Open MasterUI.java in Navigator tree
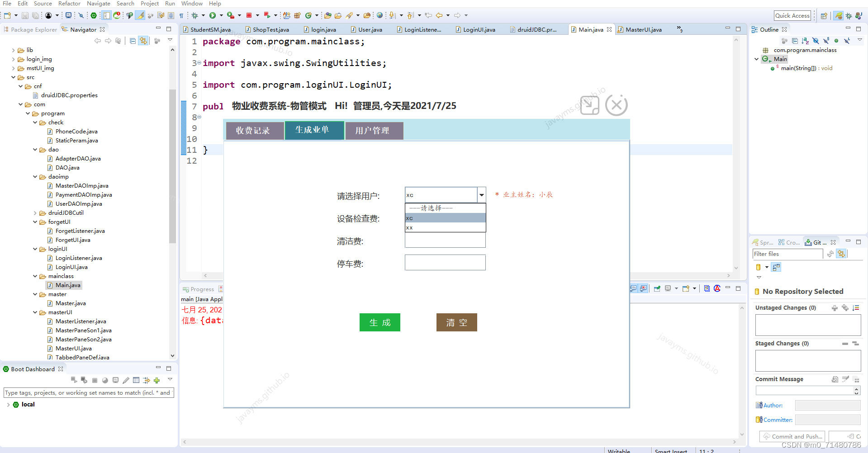The width and height of the screenshot is (868, 453). (74, 349)
